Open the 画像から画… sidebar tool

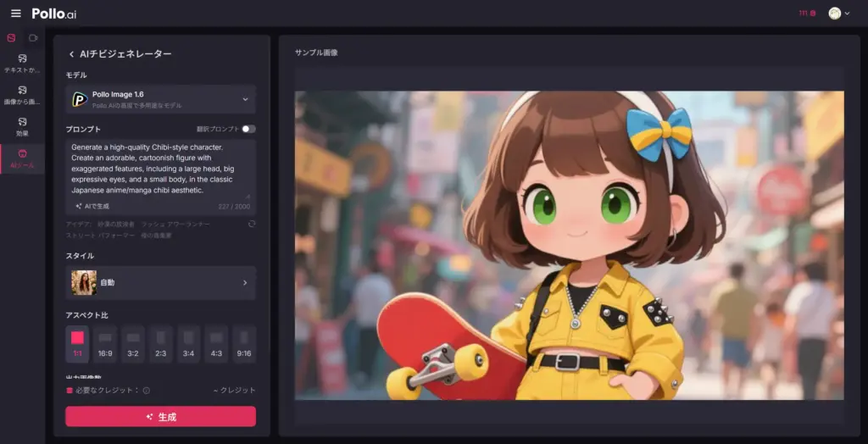click(22, 95)
